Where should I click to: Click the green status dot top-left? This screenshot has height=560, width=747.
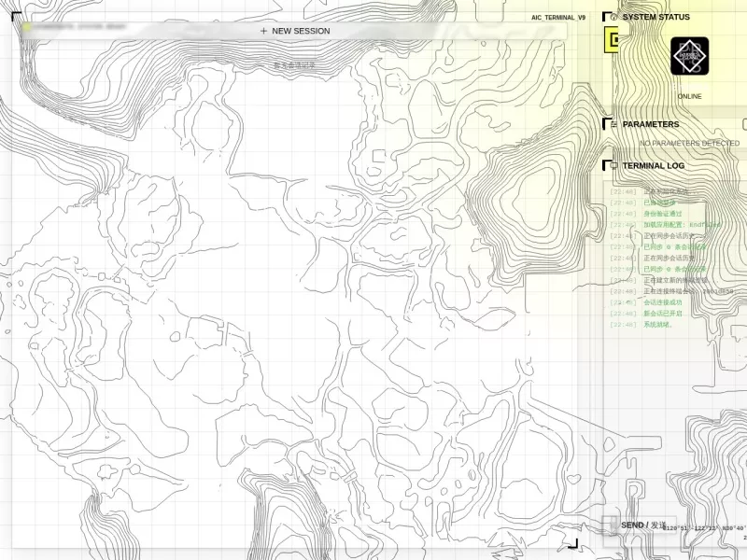(27, 27)
